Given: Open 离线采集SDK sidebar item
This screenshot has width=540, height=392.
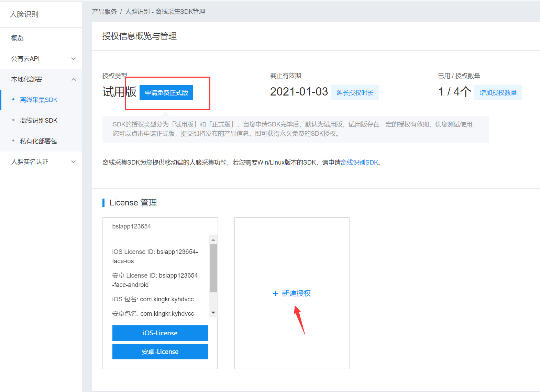Looking at the screenshot, I should tap(38, 100).
